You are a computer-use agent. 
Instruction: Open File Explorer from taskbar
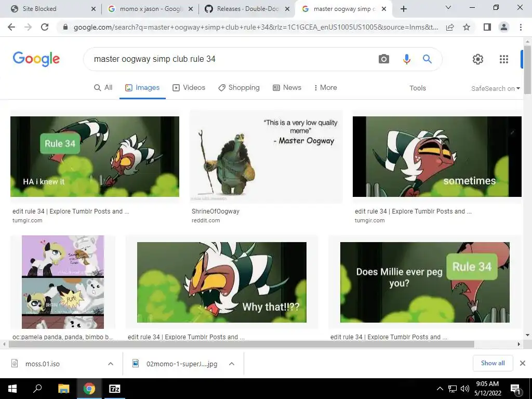point(63,389)
